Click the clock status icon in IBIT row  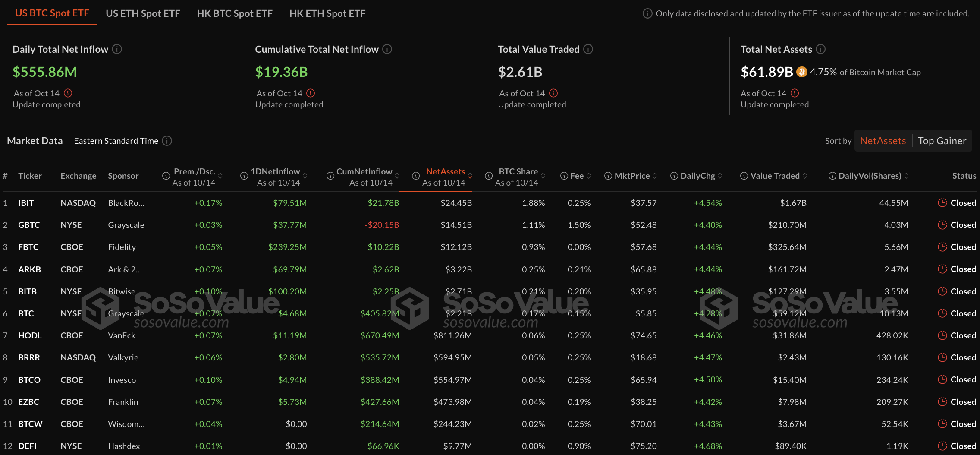click(x=942, y=203)
